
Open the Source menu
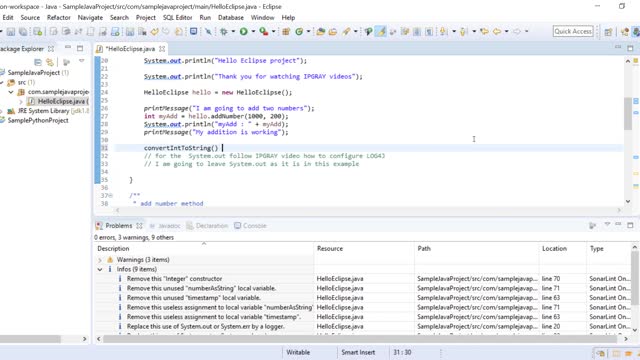coord(30,18)
